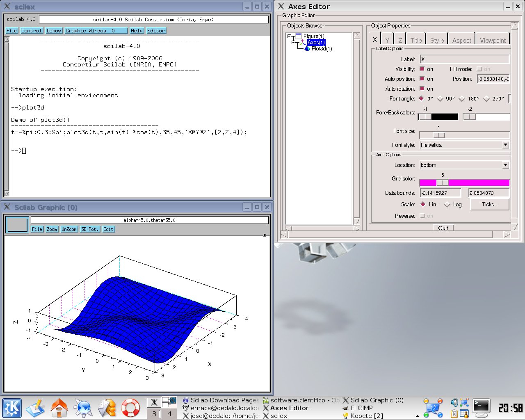Open the KDE K menu launcher
This screenshot has height=420, width=525.
12,408
